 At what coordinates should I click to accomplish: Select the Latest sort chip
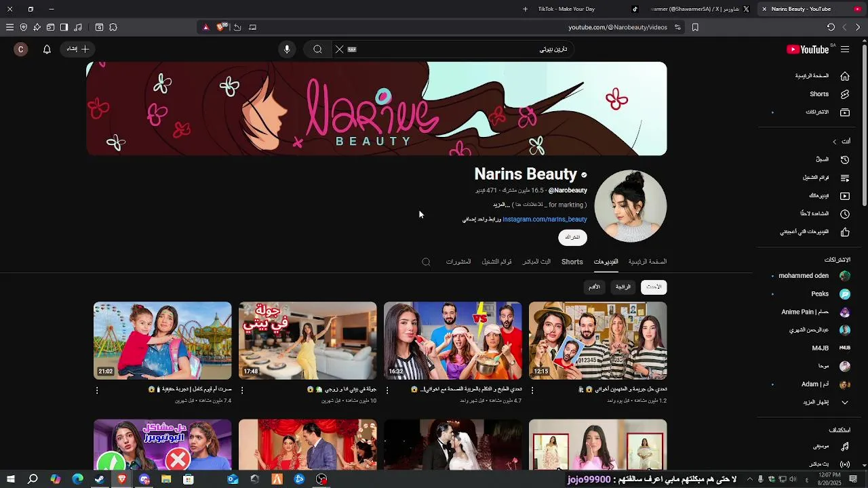point(654,287)
